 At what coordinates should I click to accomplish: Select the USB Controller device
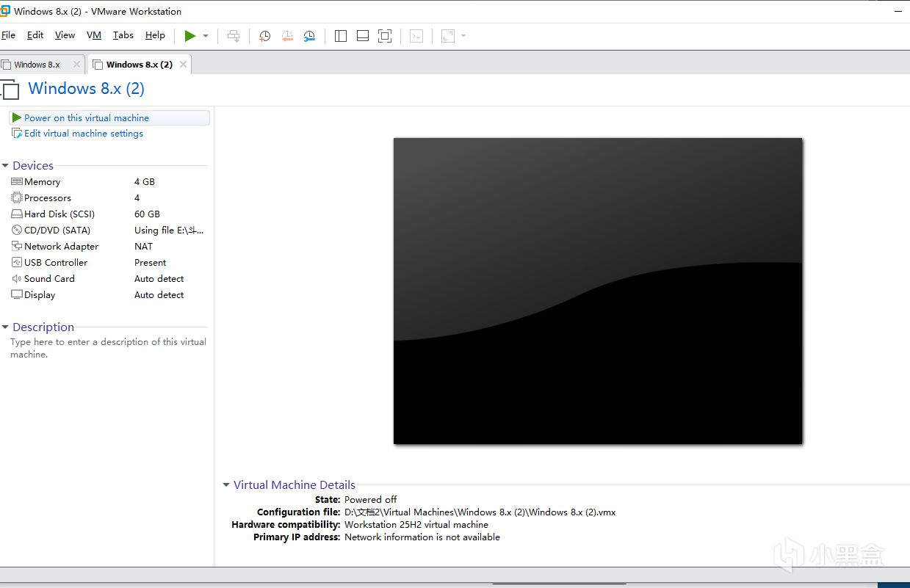(109, 263)
